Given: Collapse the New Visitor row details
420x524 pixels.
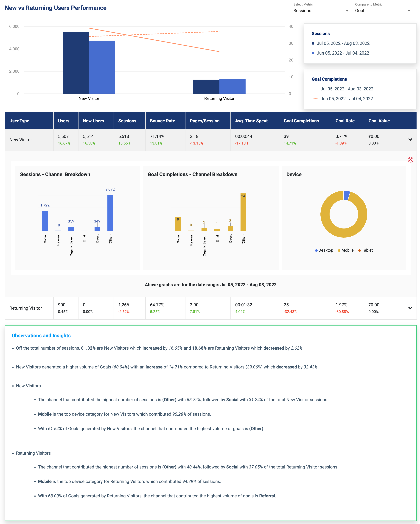Looking at the screenshot, I should [410, 139].
